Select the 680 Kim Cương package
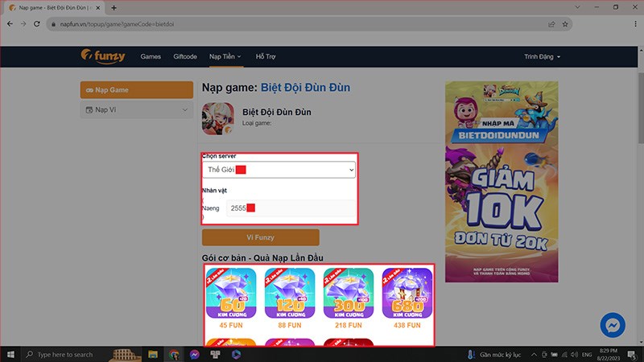 tap(407, 293)
